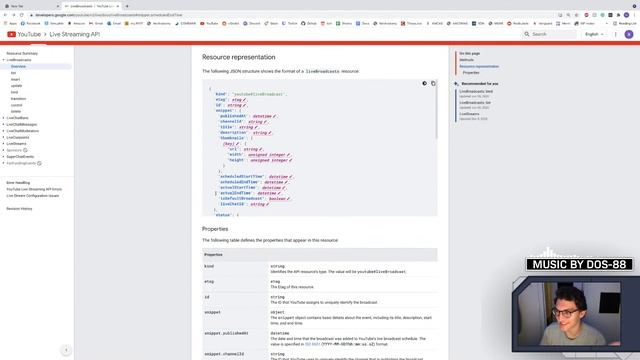Bookmark this page with the star icon

pos(576,15)
